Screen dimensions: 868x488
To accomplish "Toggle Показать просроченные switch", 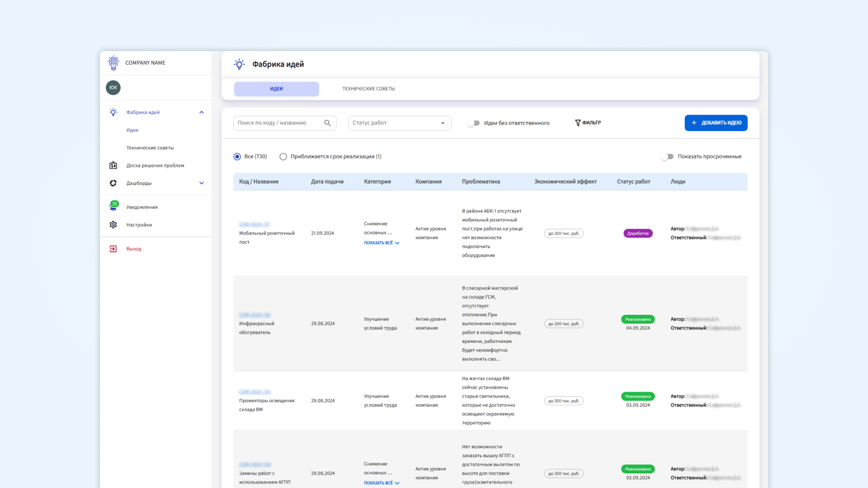I will click(x=667, y=156).
